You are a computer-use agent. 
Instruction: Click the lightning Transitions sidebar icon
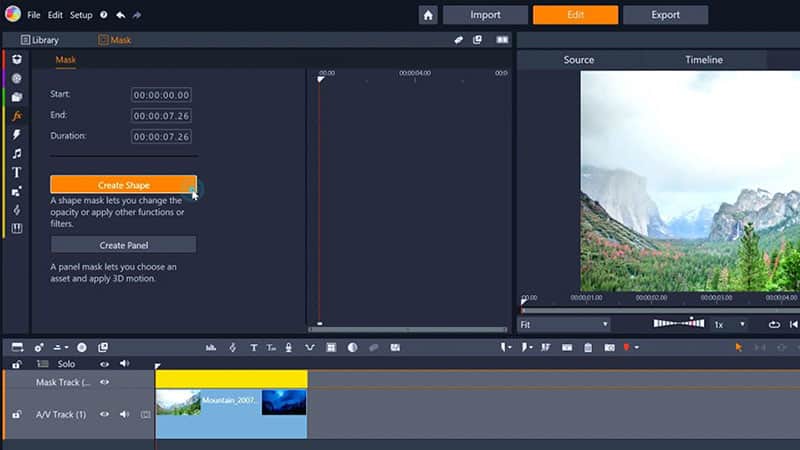[x=17, y=135]
